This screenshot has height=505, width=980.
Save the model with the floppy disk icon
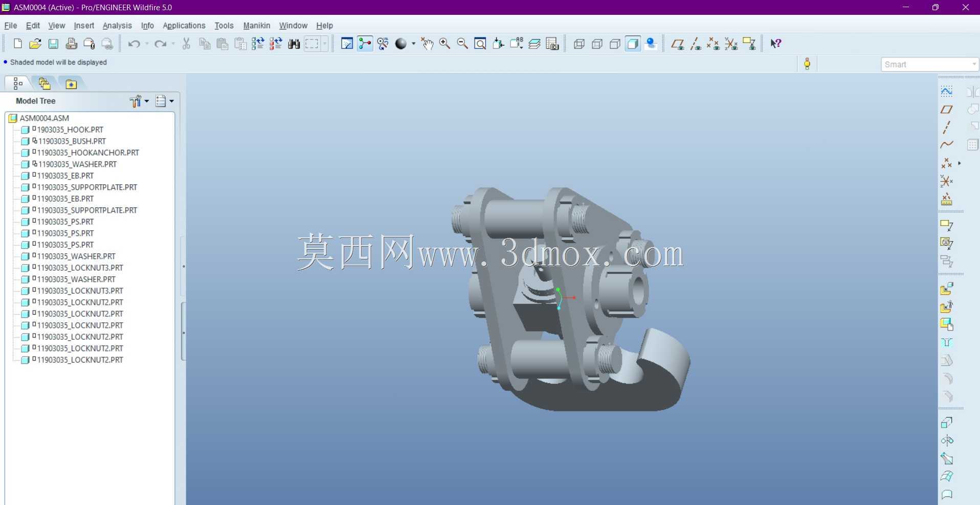coord(53,44)
